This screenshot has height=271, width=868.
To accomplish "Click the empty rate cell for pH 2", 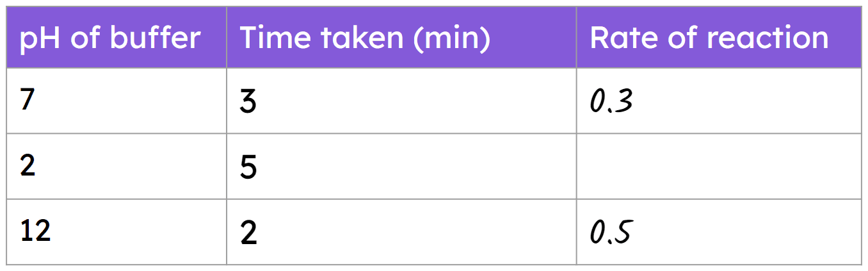I will [718, 167].
